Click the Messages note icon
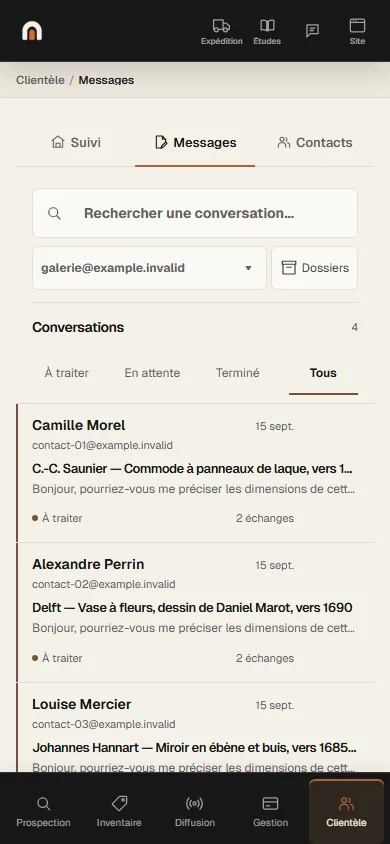390x844 pixels. pyautogui.click(x=160, y=142)
